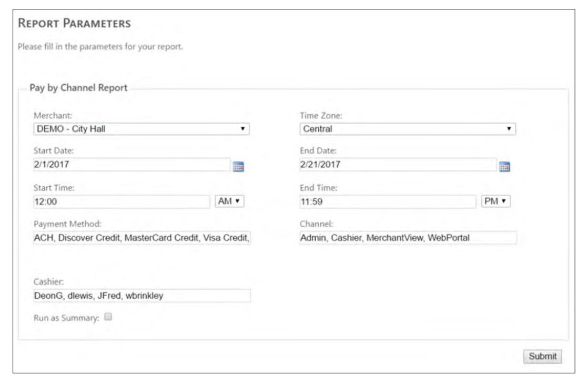Select the Channel field listing Admin, Cashier
The image size is (588, 385).
[408, 238]
